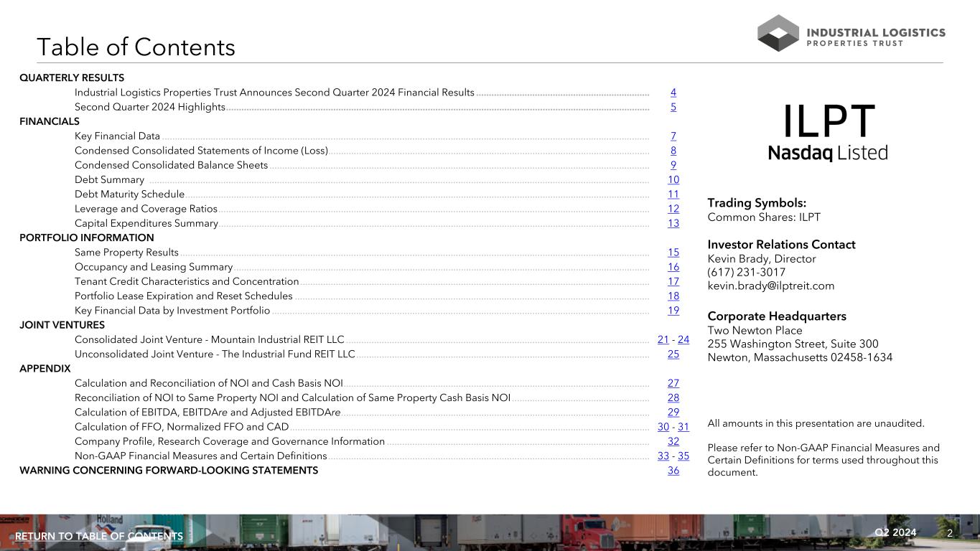Click page 21 for Mountain Industrial REIT
980x551 pixels.
coord(663,340)
